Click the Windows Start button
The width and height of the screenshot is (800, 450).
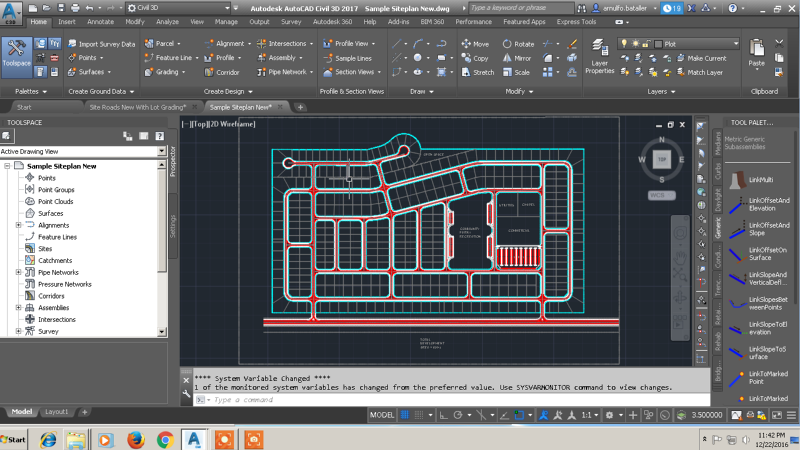click(13, 439)
